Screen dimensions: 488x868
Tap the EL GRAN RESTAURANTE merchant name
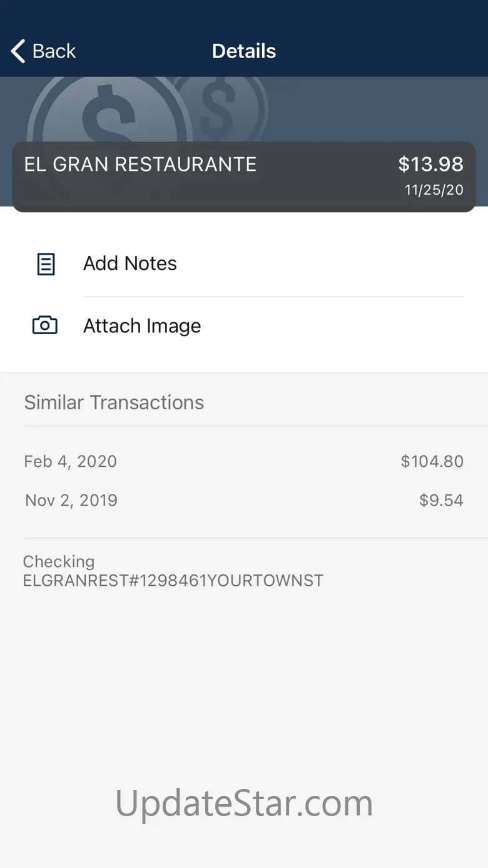(140, 165)
